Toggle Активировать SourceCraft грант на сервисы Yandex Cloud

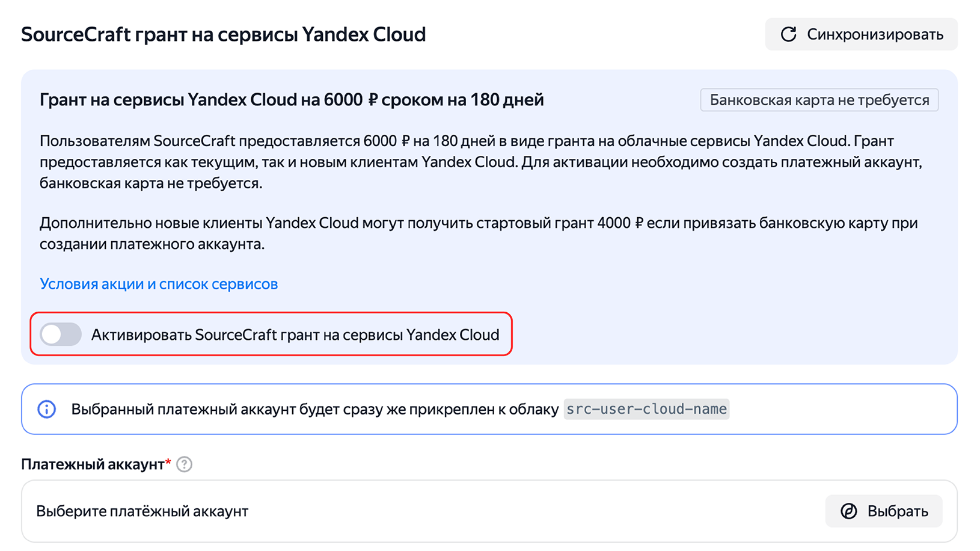[60, 334]
